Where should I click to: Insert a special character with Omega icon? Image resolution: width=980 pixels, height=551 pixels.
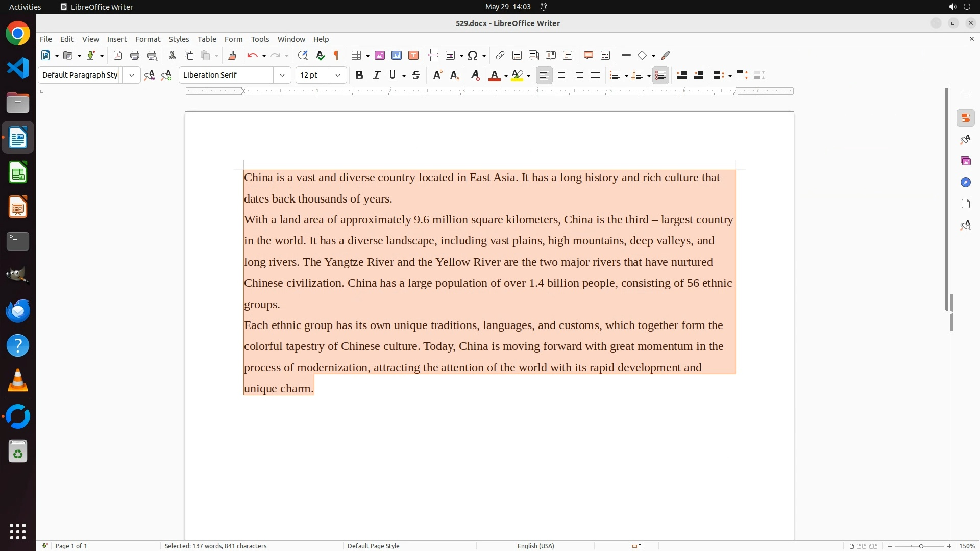click(x=473, y=56)
